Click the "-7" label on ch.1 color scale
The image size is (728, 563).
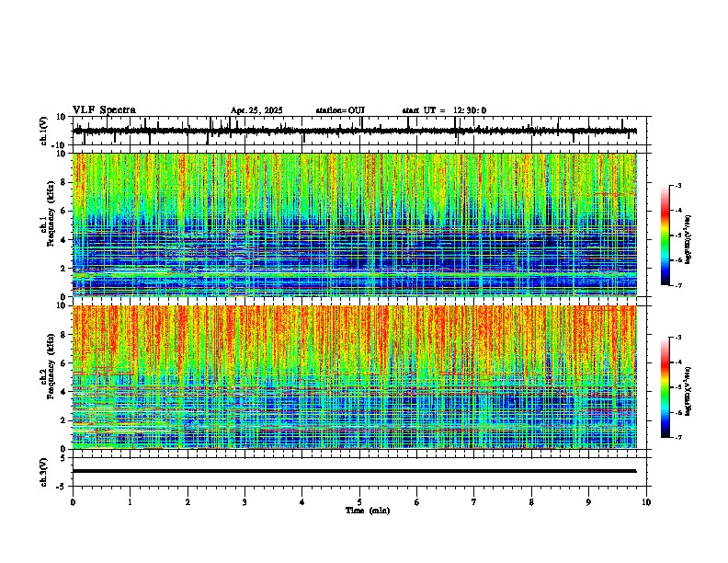(x=678, y=286)
